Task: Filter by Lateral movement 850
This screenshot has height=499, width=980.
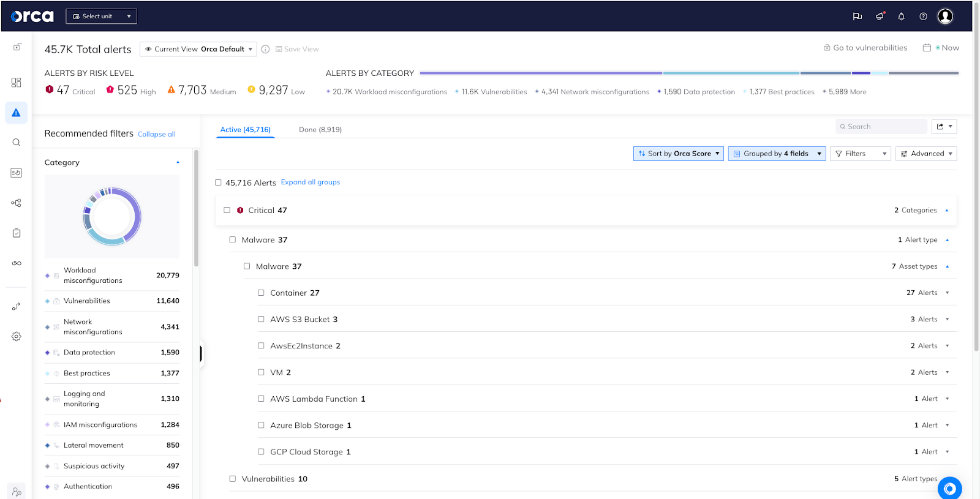Action: pos(112,446)
